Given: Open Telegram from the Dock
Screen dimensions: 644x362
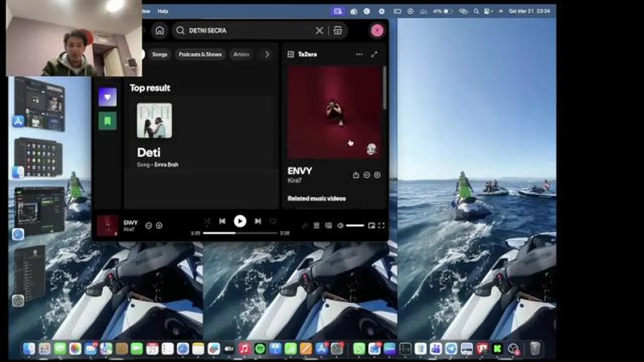Looking at the screenshot, I should [x=451, y=348].
